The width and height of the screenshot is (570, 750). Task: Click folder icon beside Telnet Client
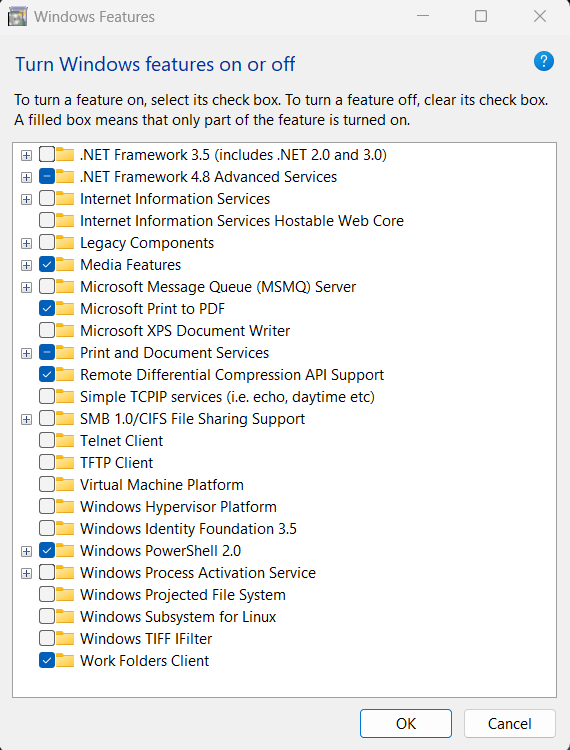pos(65,441)
